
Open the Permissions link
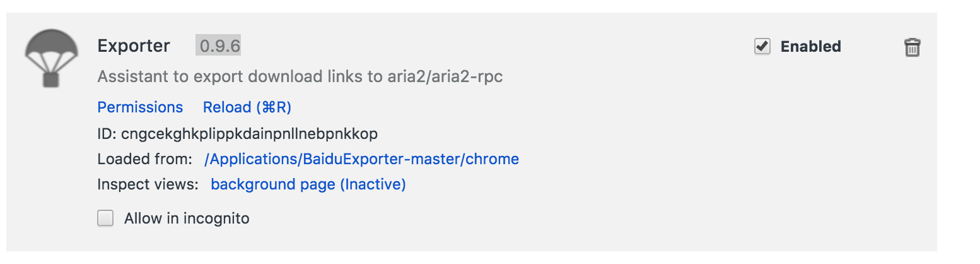140,107
